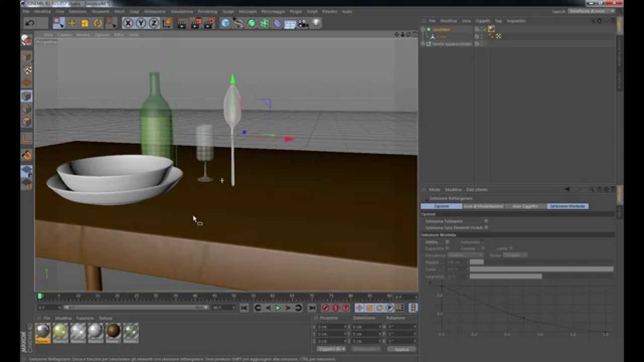Select the Scale tool (yellow square)
The width and height of the screenshot is (644, 362).
coord(85,23)
